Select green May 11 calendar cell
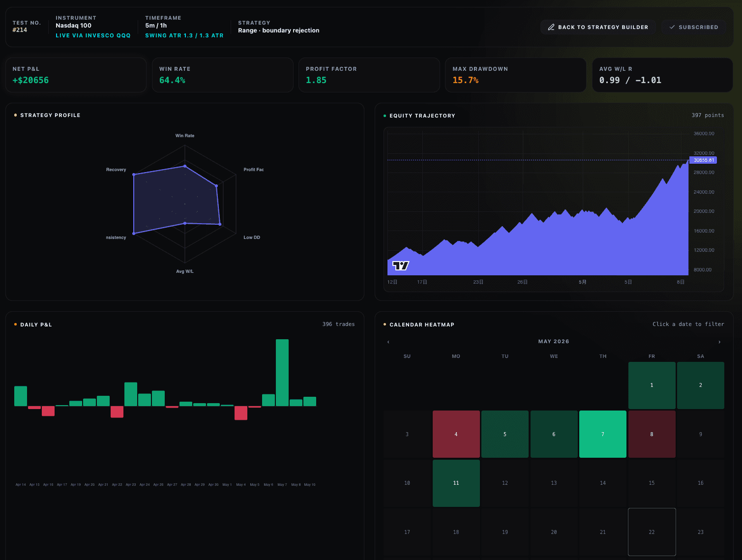 (456, 483)
